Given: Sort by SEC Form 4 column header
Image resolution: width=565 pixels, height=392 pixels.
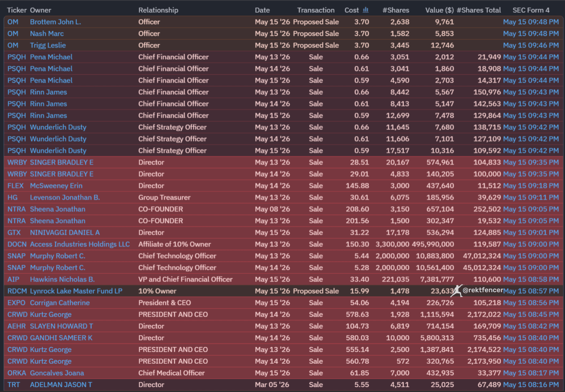Looking at the screenshot, I should [531, 10].
